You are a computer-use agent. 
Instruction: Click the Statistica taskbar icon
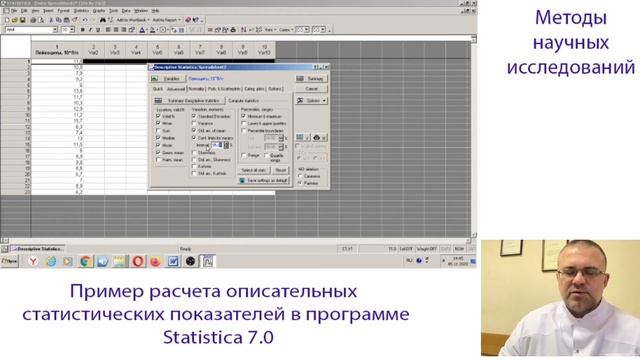point(207,261)
